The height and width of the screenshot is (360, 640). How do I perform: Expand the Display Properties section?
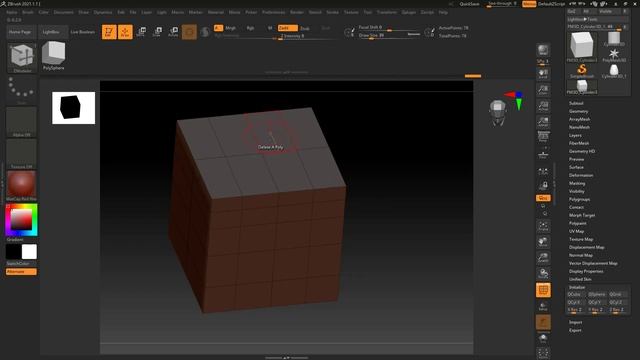coord(586,271)
